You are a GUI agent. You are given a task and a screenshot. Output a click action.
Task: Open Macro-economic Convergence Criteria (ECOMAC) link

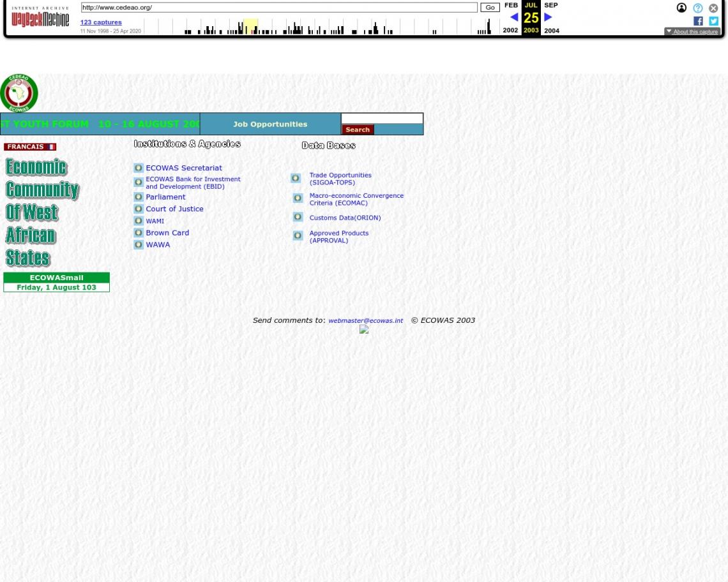[356, 199]
